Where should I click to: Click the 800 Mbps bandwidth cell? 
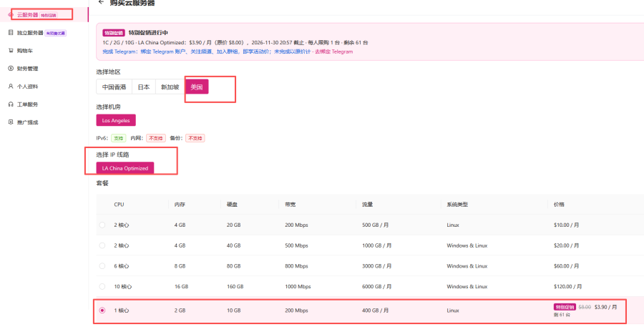[x=296, y=266]
